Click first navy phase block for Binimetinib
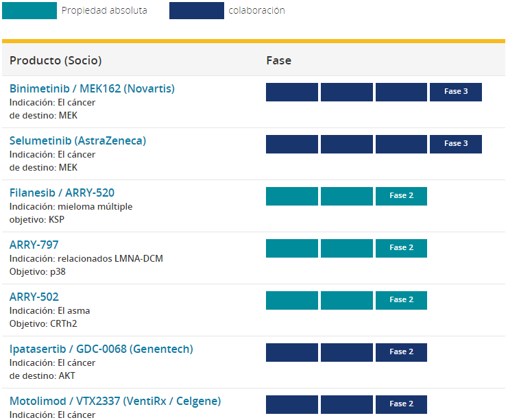Image resolution: width=508 pixels, height=420 pixels. coord(292,92)
